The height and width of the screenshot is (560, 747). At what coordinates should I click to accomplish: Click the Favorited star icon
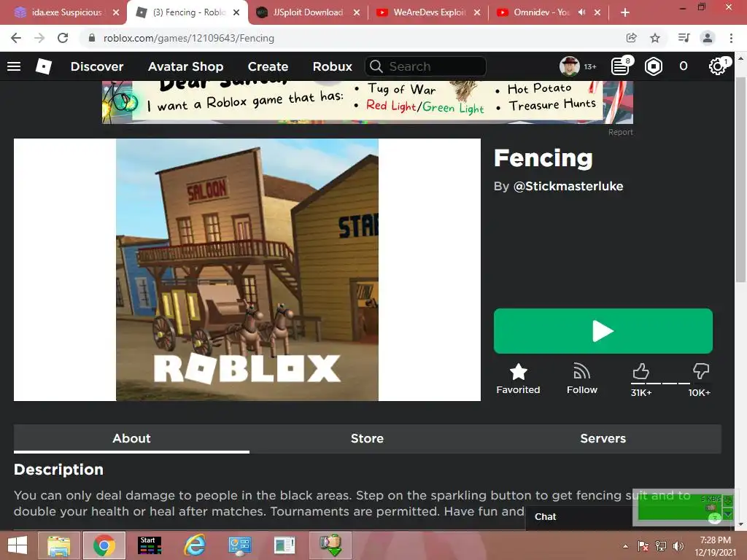[519, 372]
